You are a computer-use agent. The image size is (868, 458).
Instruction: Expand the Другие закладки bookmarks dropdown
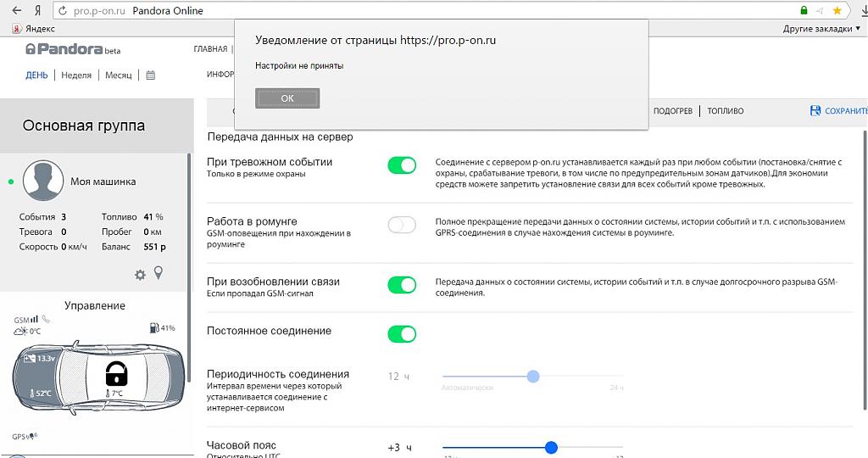click(822, 29)
